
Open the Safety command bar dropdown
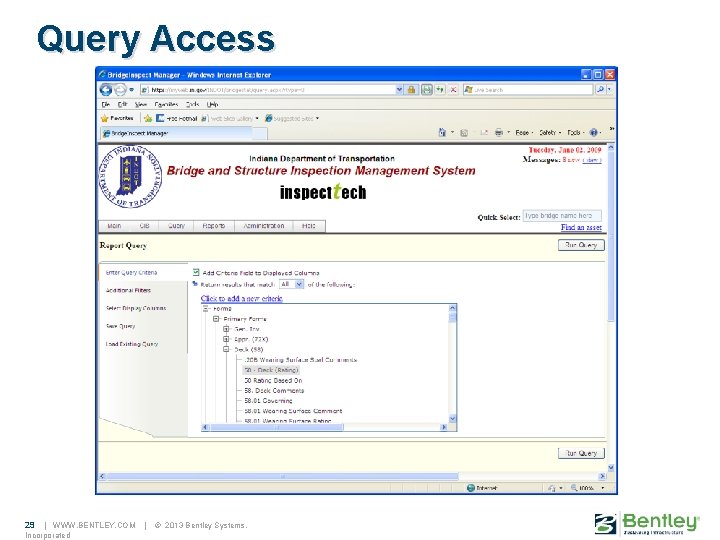(550, 133)
